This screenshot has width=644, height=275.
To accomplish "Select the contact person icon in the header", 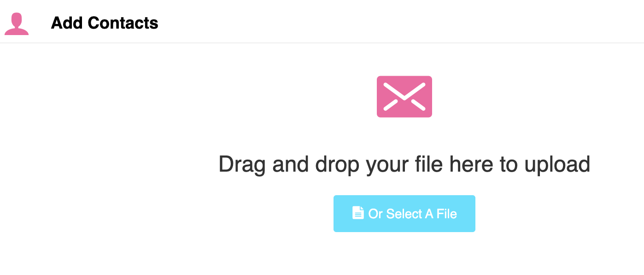I will [x=17, y=24].
